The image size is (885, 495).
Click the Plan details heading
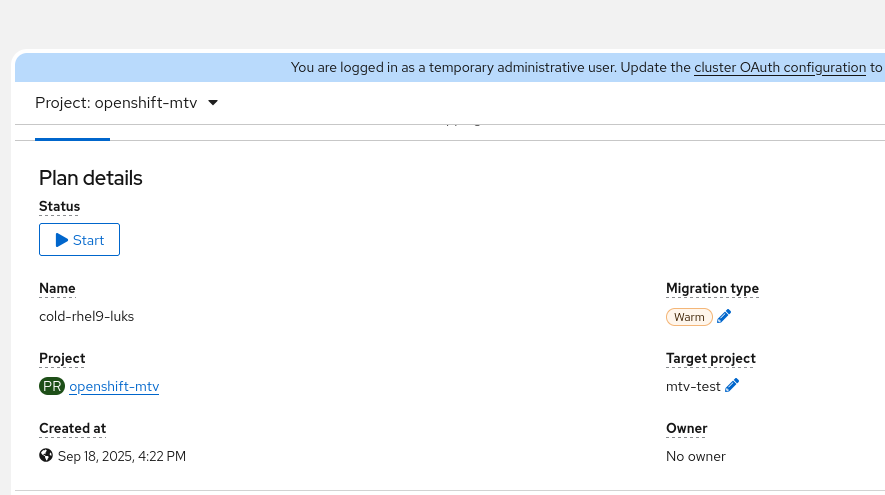[x=91, y=178]
